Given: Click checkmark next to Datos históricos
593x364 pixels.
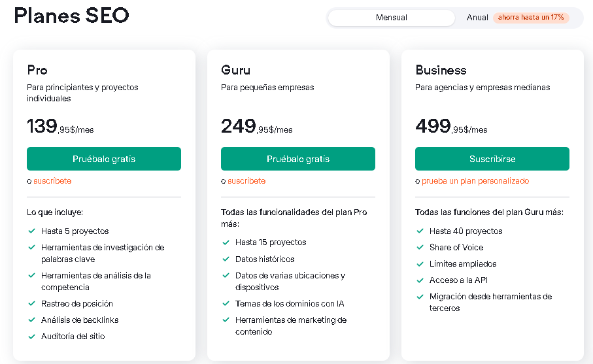Looking at the screenshot, I should pos(226,259).
